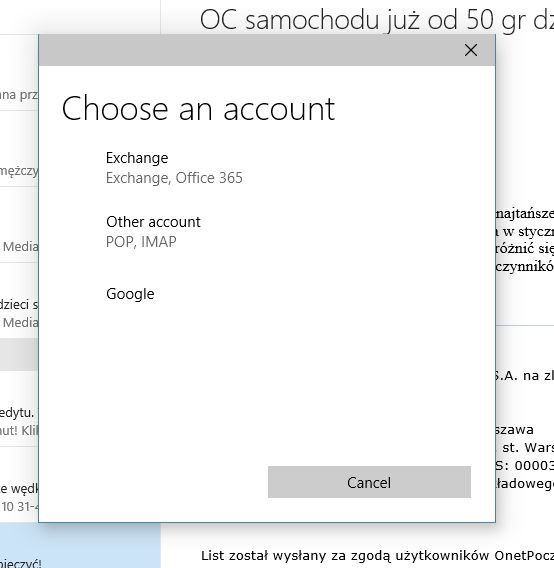Click 'Exchange, Office 365' subtitle text
The width and height of the screenshot is (554, 568).
coord(174,178)
